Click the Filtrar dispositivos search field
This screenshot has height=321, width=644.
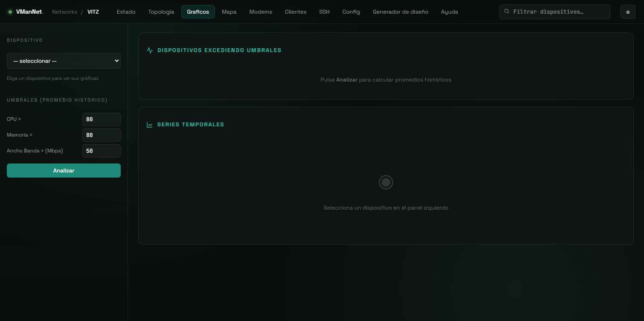pos(554,12)
